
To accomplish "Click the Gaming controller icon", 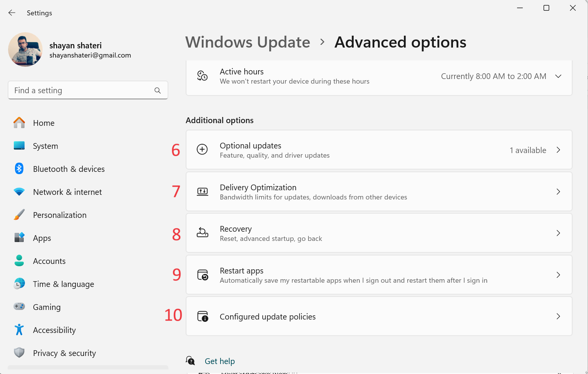I will tap(19, 306).
